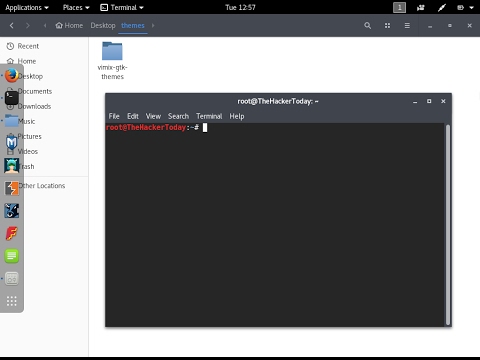Search files with magnifier icon
This screenshot has width=480, height=360.
[x=367, y=26]
